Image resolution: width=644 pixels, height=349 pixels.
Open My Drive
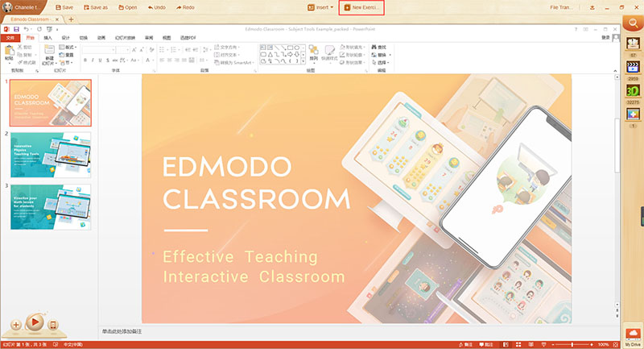633,337
